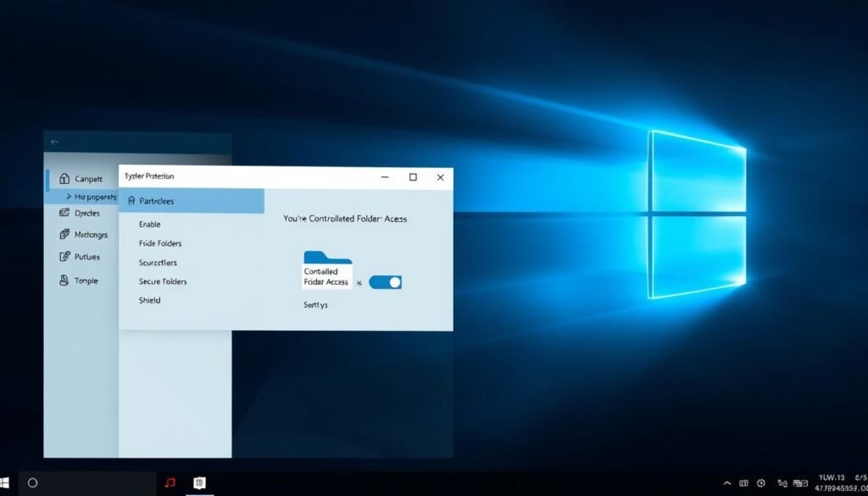
Task: Open Dyecles in the rear window sidebar
Action: [x=80, y=213]
